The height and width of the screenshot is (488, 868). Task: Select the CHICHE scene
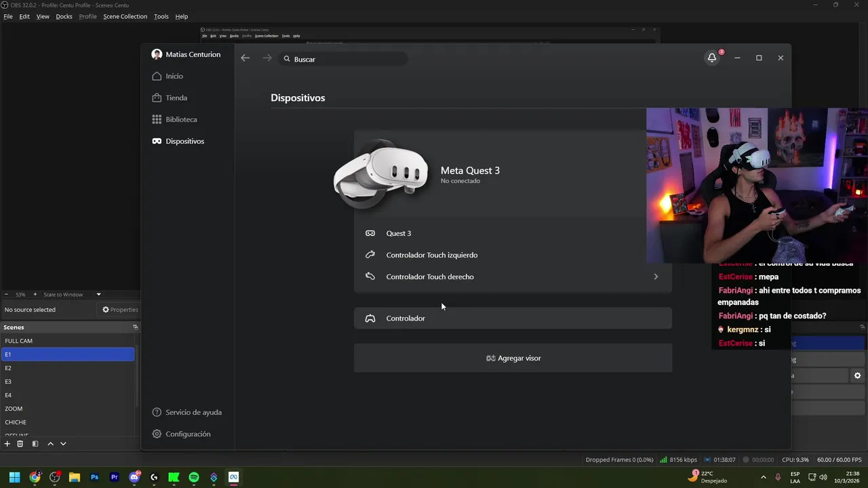pos(68,422)
